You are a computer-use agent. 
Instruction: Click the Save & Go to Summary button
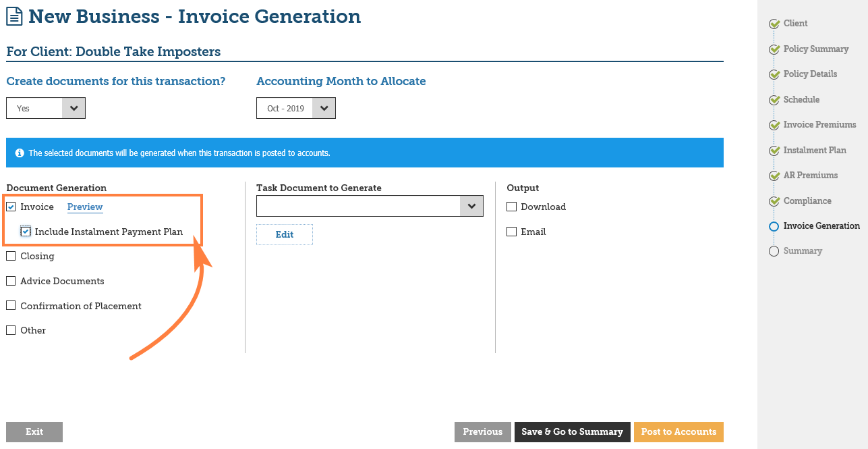click(572, 432)
